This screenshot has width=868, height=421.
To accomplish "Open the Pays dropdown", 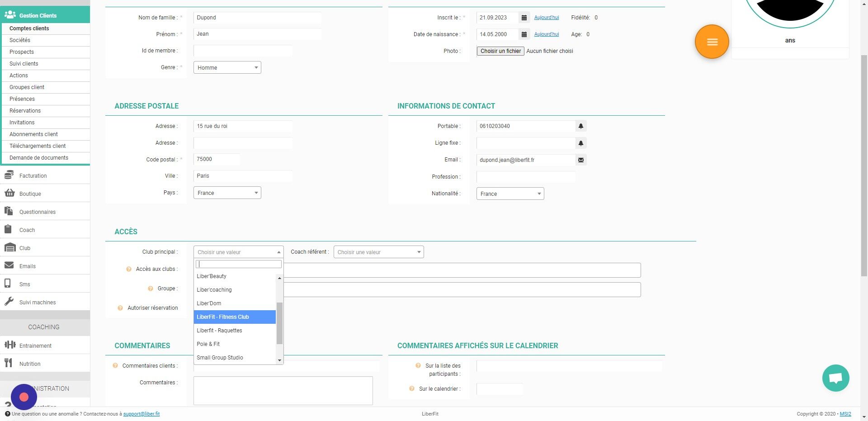I will click(227, 193).
